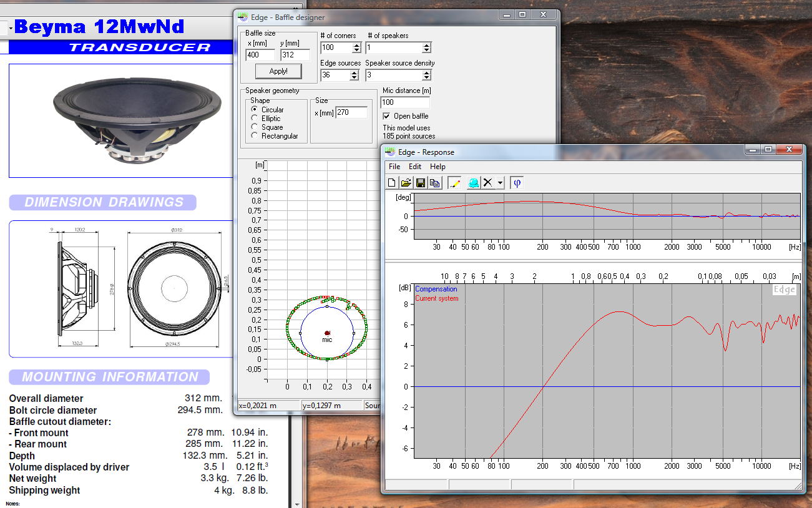Viewport: 812px width, 508px height.
Task: Click the Beyma speaker product photo
Action: [x=137, y=120]
